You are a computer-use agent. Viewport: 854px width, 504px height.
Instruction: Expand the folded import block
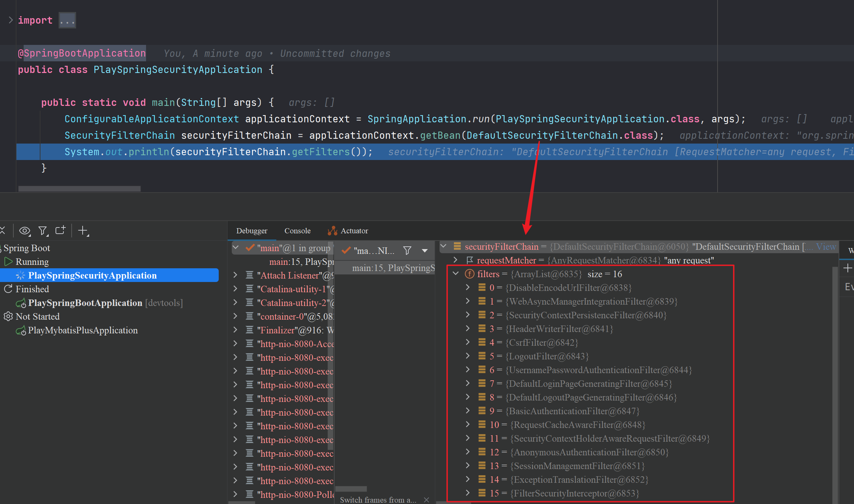(11, 20)
